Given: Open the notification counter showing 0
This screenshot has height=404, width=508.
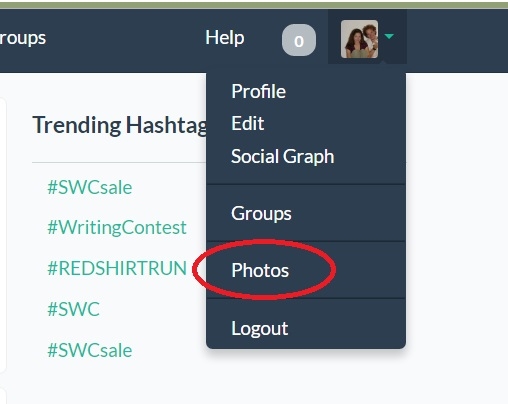Looking at the screenshot, I should click(299, 40).
